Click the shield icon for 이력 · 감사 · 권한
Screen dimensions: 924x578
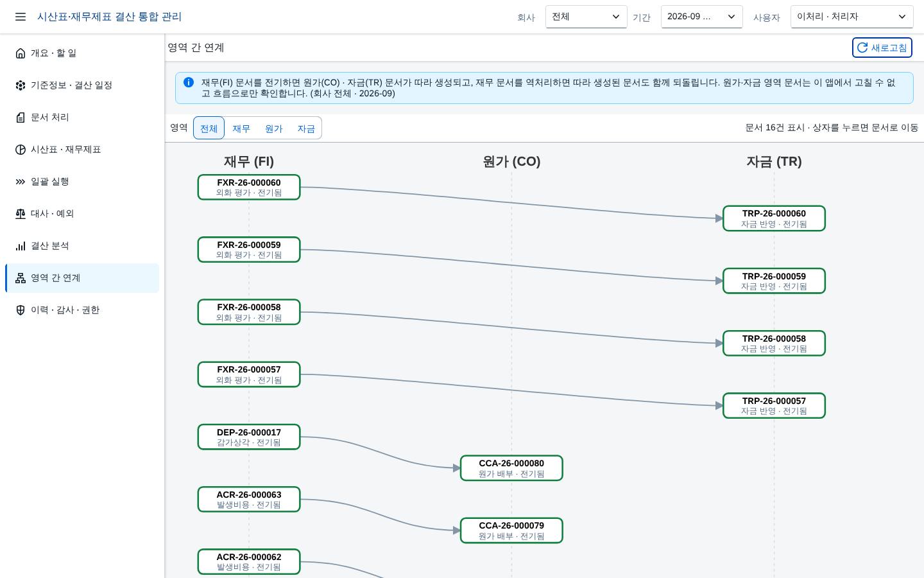[21, 310]
